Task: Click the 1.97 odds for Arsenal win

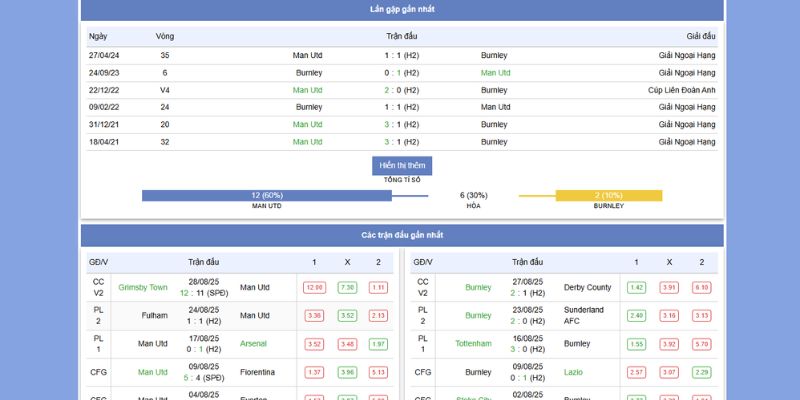Action: (378, 344)
